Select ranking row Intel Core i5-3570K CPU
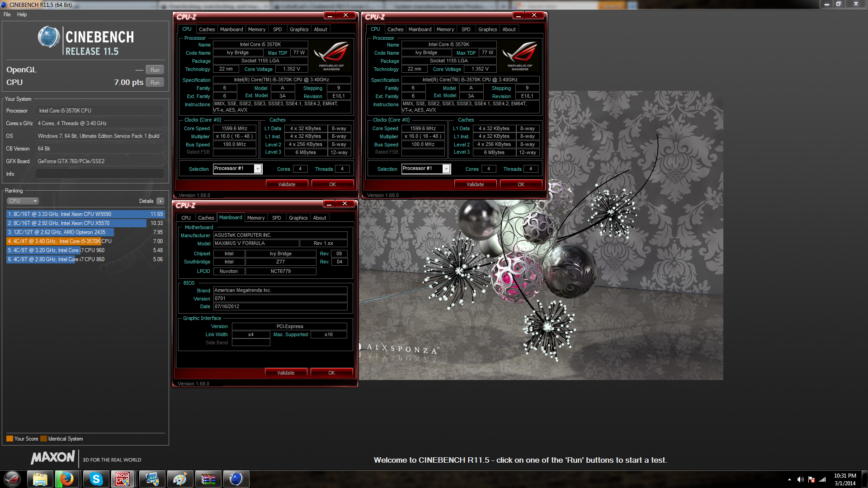868x488 pixels. [85, 241]
